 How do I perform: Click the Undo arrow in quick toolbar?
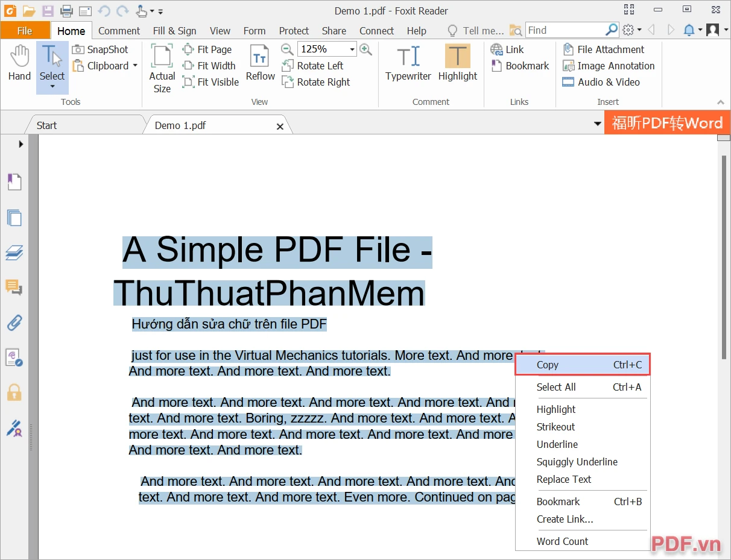[x=104, y=11]
